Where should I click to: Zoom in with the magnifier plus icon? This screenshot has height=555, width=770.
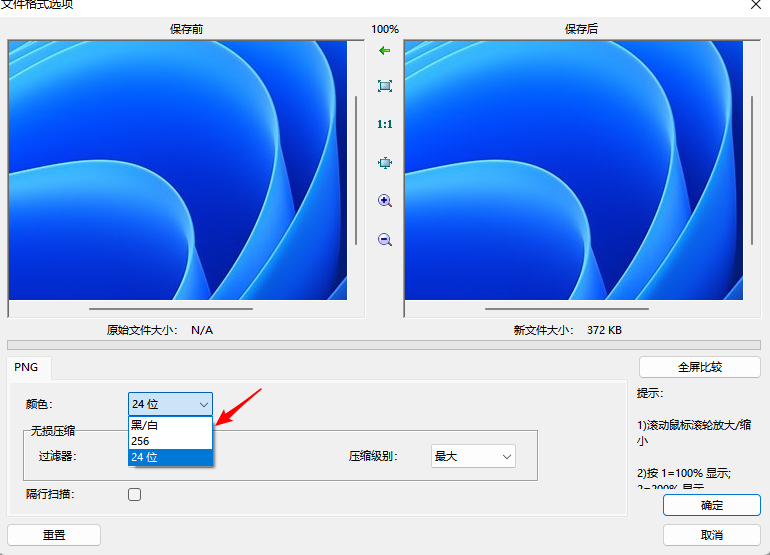(385, 201)
